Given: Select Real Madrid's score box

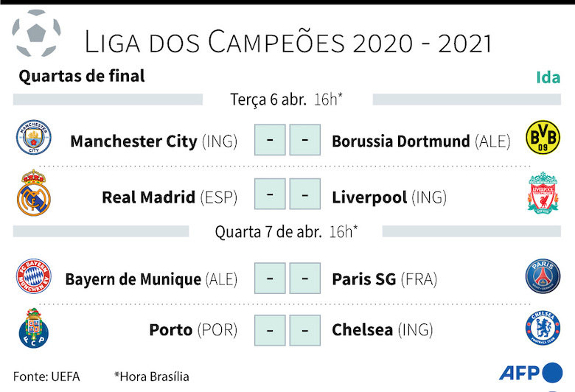Looking at the screenshot, I should click(270, 195).
